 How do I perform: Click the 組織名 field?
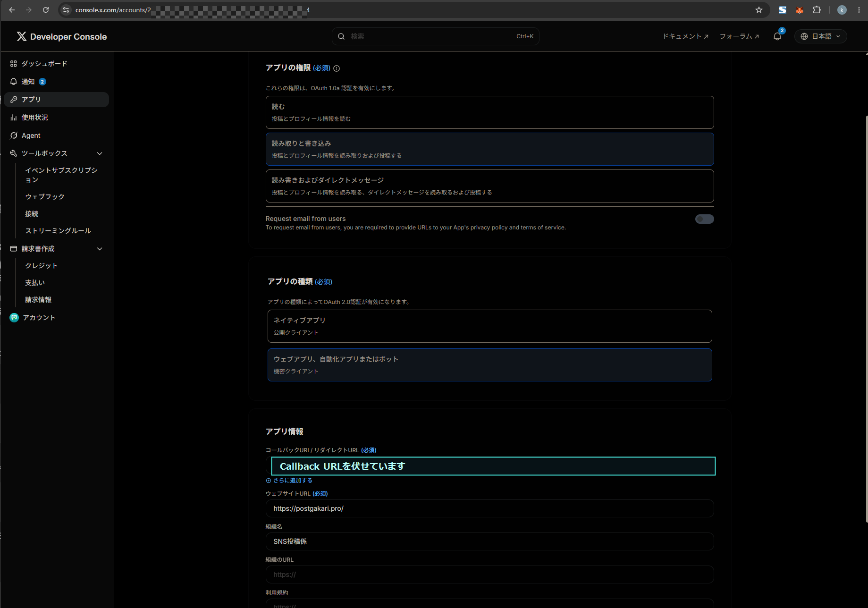pyautogui.click(x=489, y=541)
